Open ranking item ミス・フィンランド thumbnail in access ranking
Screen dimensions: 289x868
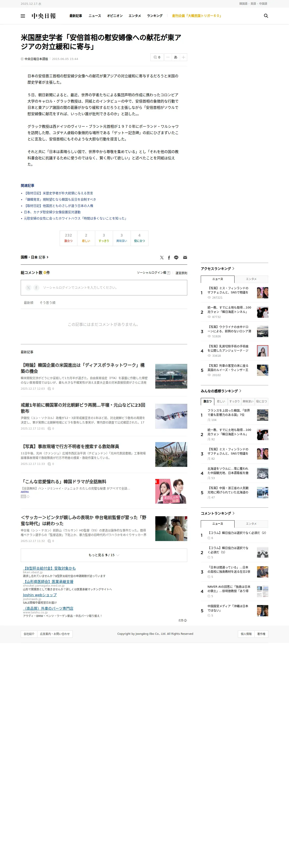263,292
